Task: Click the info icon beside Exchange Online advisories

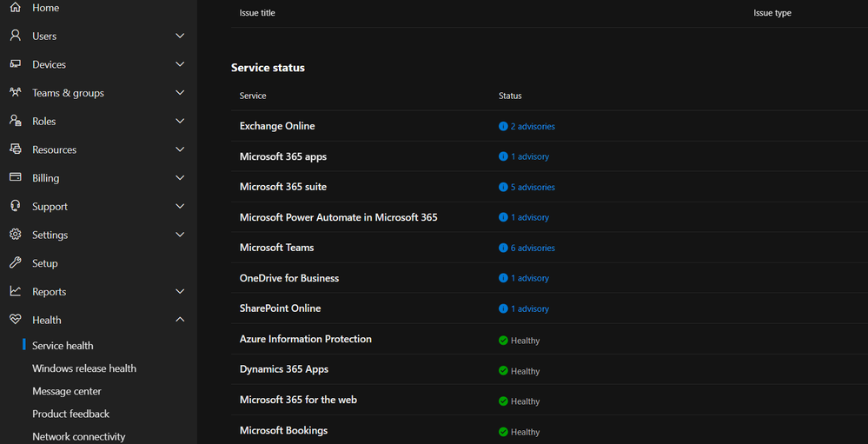Action: pyautogui.click(x=503, y=126)
